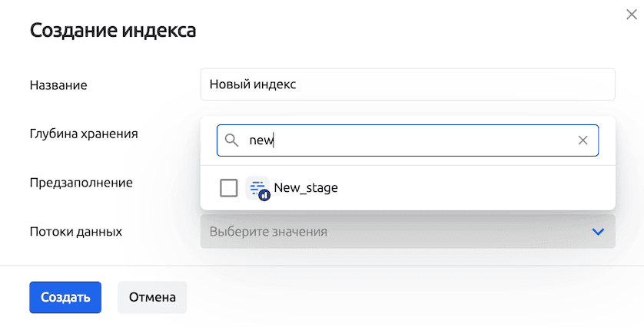Tick the New_stage checkbox
Screen dimensions: 644x327
pos(229,188)
